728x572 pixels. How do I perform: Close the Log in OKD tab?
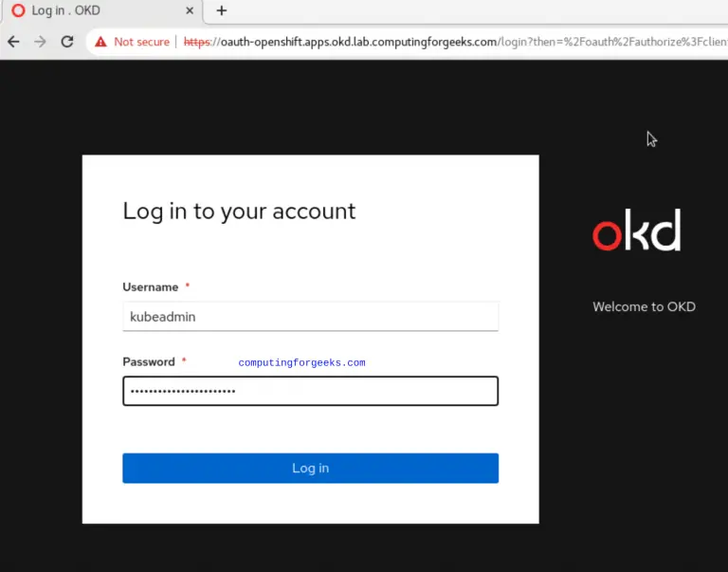click(x=190, y=10)
